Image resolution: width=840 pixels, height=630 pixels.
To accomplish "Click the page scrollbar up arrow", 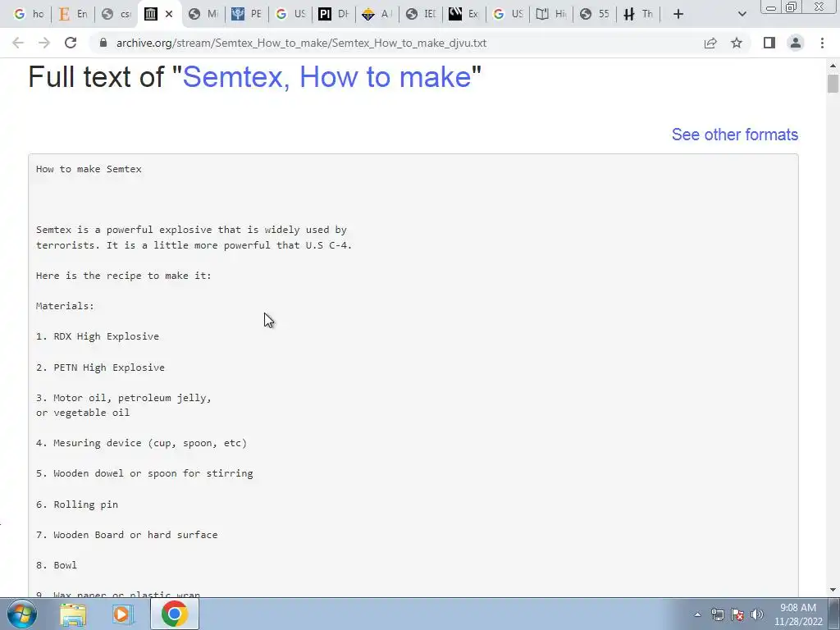I will click(833, 66).
